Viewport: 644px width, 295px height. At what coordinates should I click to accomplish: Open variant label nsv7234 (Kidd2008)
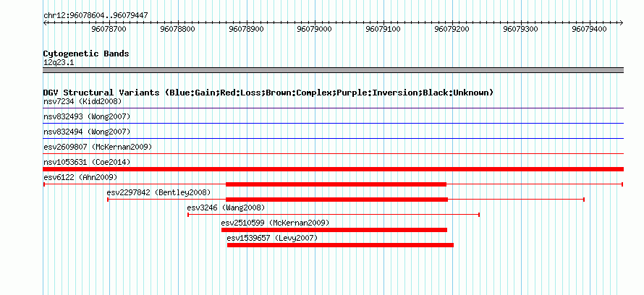[82, 101]
